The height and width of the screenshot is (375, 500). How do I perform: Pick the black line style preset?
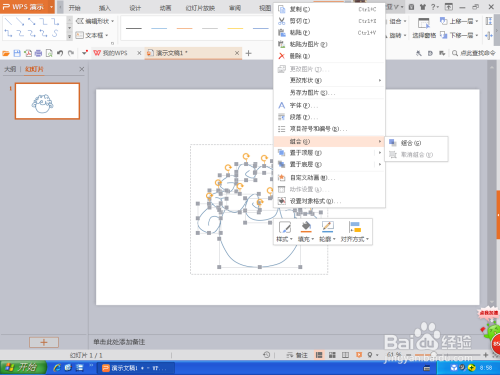(134, 29)
